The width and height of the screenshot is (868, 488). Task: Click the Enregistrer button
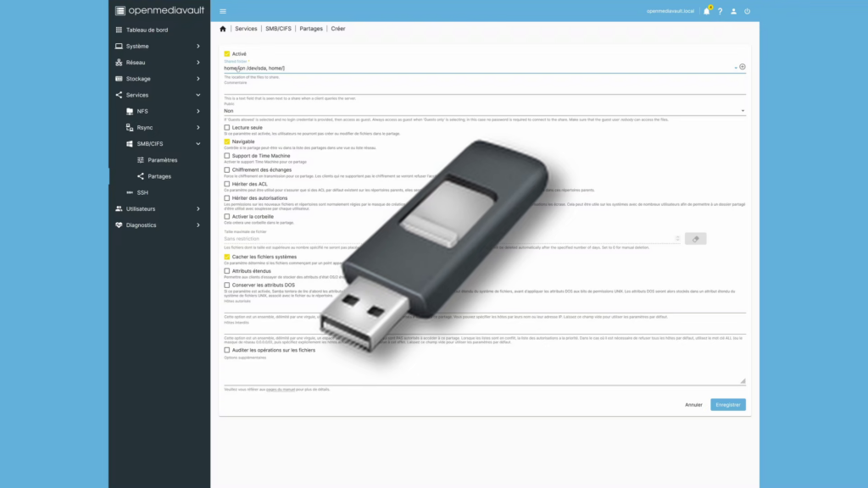[728, 405]
